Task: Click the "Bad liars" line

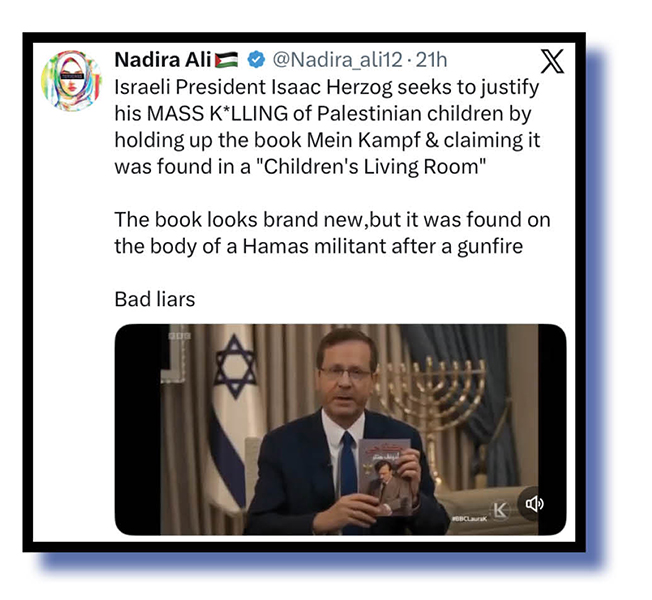Action: pyautogui.click(x=155, y=299)
